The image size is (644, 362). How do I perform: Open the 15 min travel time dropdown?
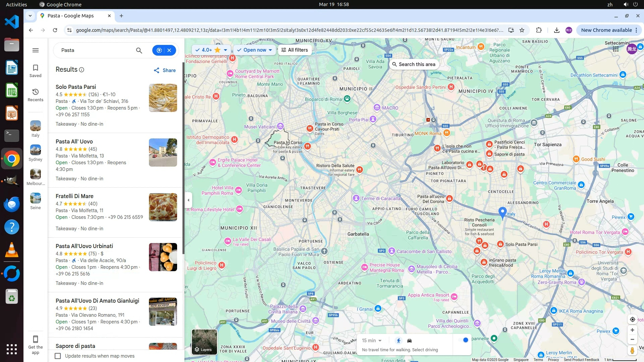372,341
